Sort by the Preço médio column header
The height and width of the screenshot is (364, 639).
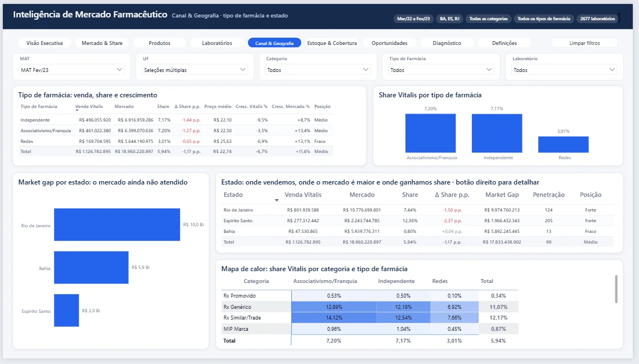[x=218, y=106]
